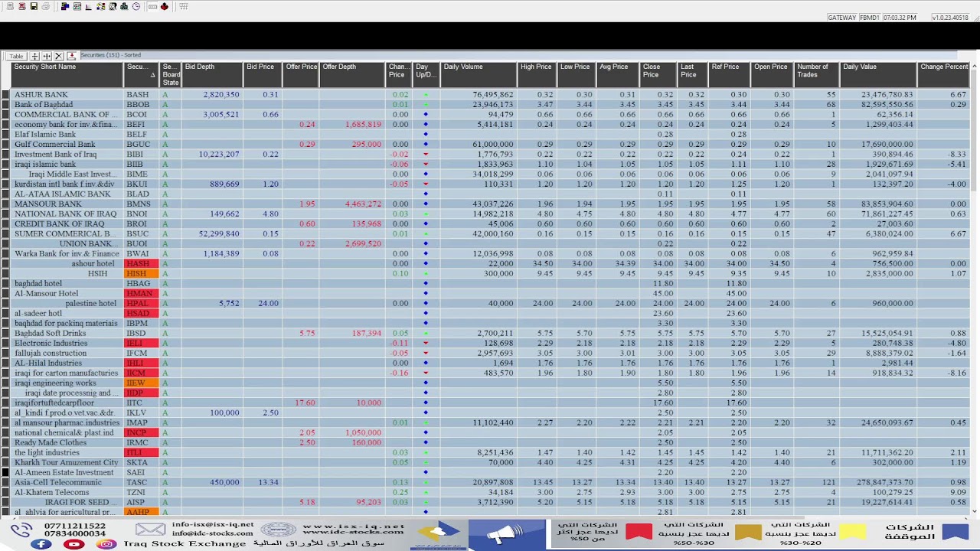This screenshot has height=551, width=980.
Task: Select the Al-Khatem Telecoms row name
Action: (x=51, y=493)
